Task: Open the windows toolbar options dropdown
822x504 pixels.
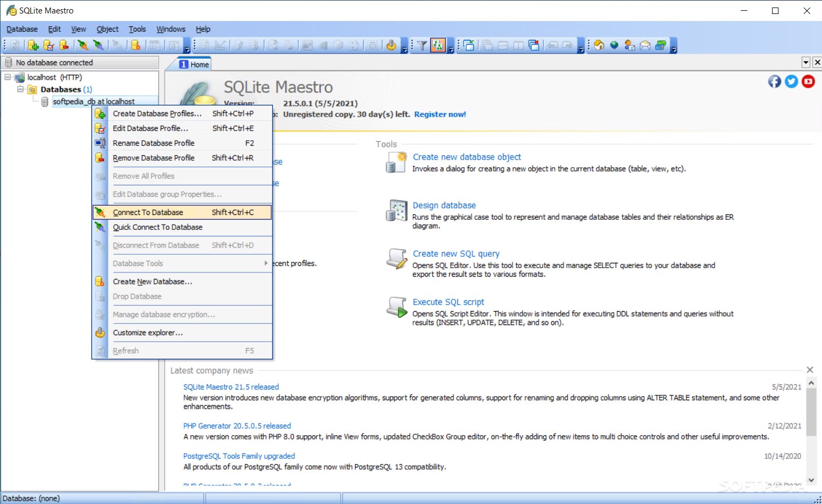Action: [581, 46]
